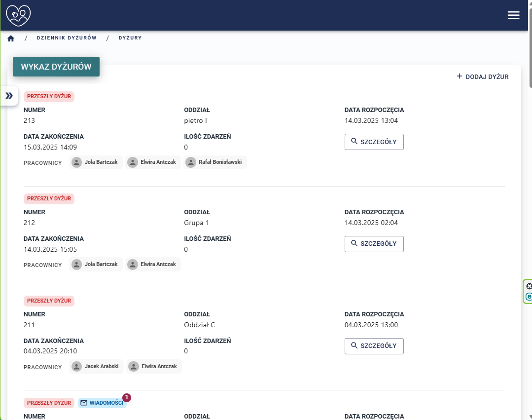Click Elwira Antczak chip in duty 211

(154, 366)
